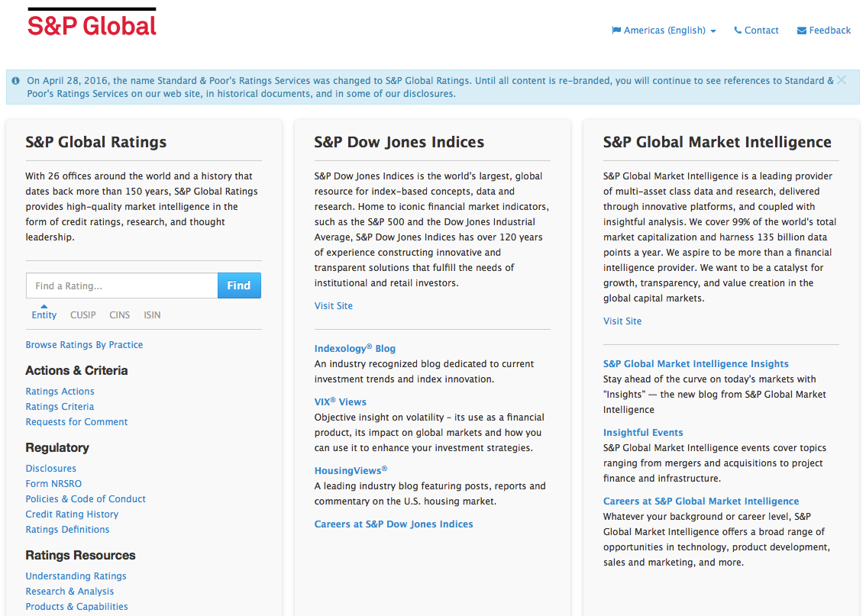Image resolution: width=866 pixels, height=616 pixels.
Task: Open the Ratings Criteria link
Action: pyautogui.click(x=60, y=406)
